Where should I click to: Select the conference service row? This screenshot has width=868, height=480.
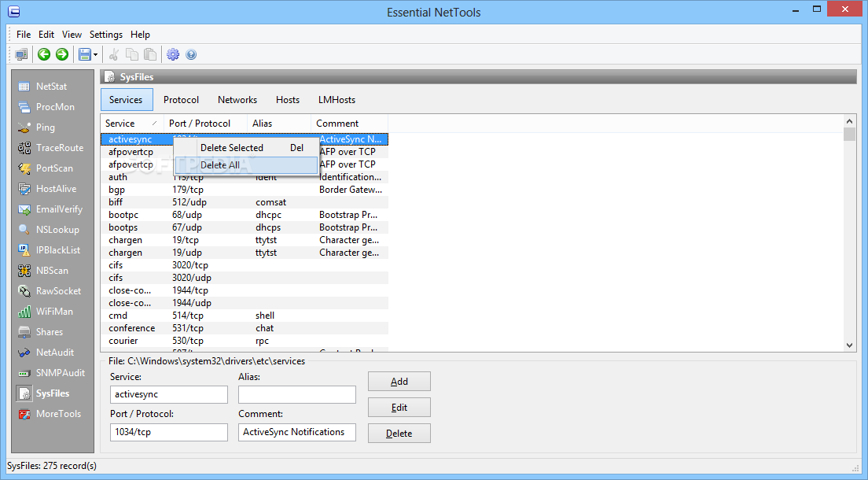[x=245, y=328]
